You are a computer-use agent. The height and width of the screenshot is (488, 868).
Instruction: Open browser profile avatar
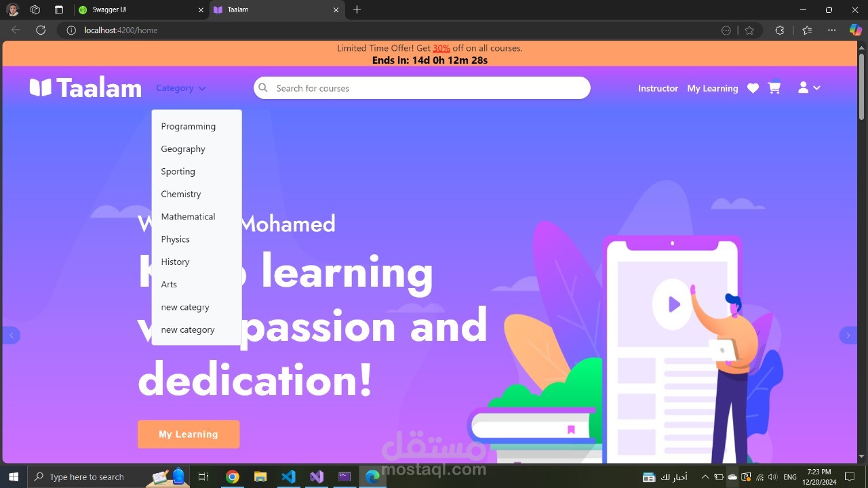click(13, 9)
